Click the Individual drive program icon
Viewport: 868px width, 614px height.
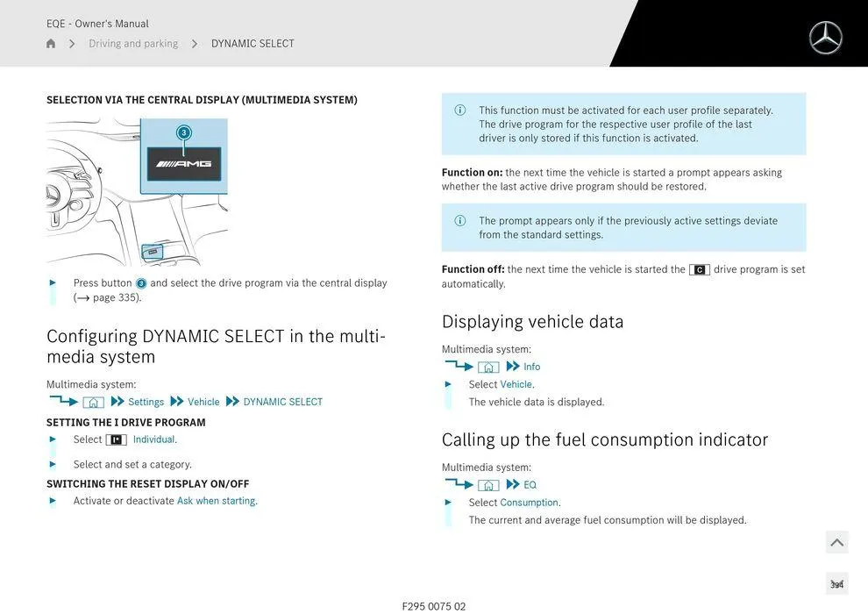(116, 440)
